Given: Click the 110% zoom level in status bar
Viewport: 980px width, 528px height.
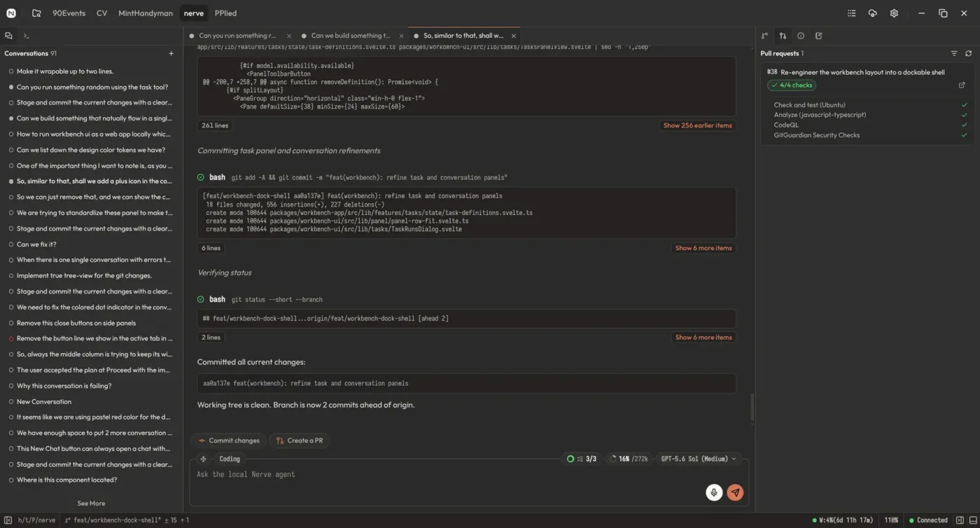Looking at the screenshot, I should 891,520.
